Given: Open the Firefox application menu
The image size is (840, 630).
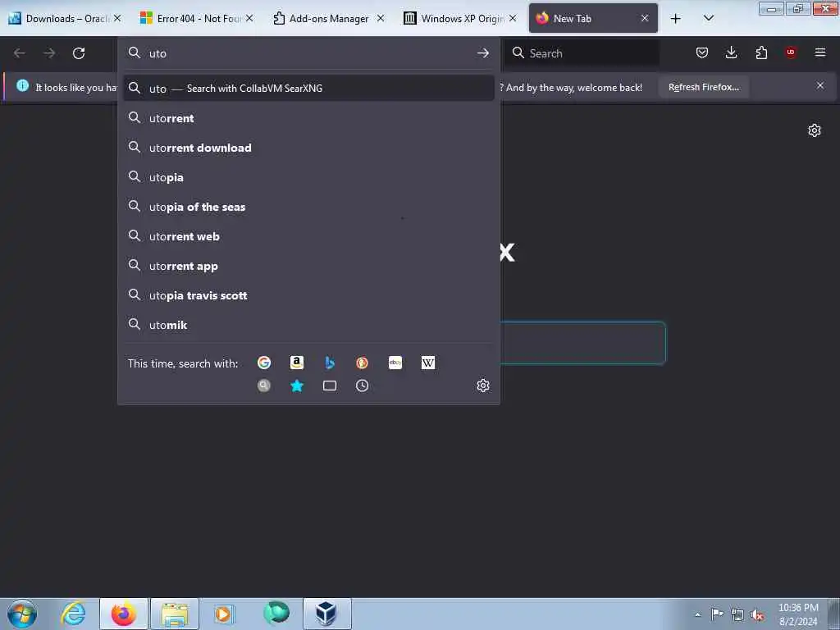Looking at the screenshot, I should click(x=820, y=52).
